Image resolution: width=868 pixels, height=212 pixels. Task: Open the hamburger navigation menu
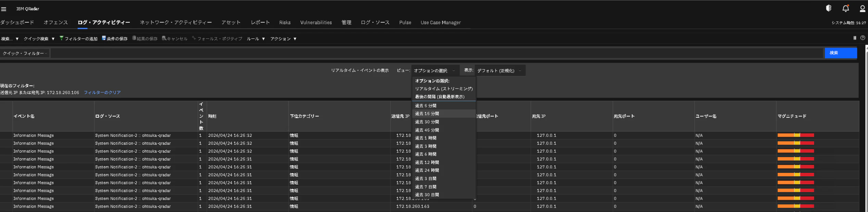(x=4, y=9)
